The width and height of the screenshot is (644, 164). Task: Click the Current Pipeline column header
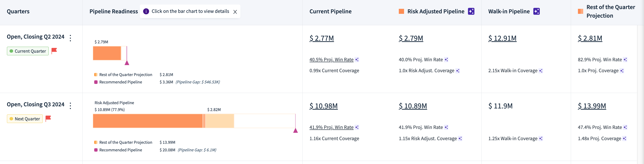point(331,11)
